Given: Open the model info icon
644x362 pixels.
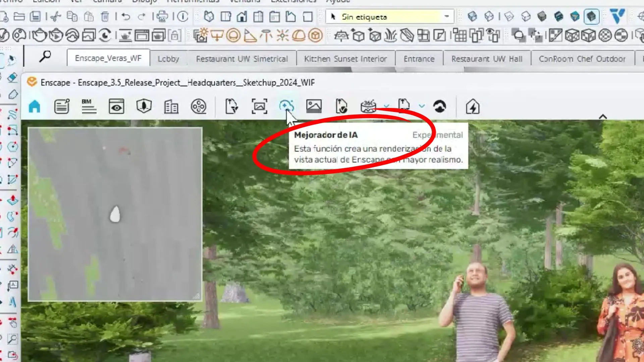Looking at the screenshot, I should coord(183,16).
